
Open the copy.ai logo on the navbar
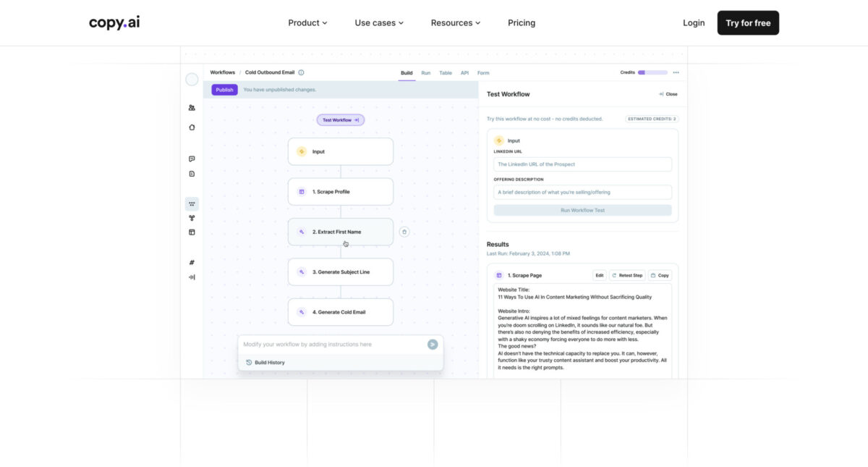tap(113, 22)
